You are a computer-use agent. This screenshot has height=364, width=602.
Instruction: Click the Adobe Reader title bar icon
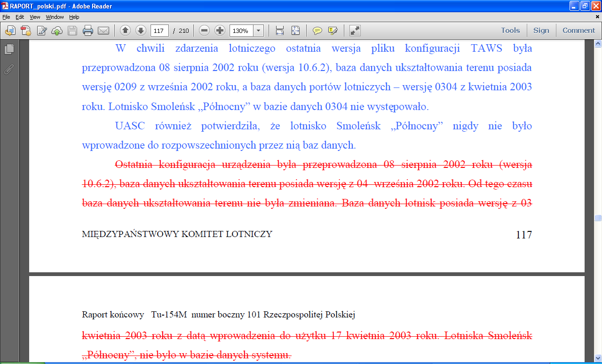pos(5,6)
